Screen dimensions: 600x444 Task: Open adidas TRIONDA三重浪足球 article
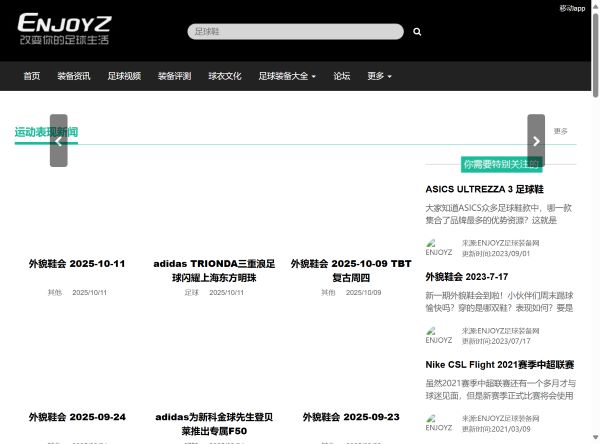click(x=213, y=270)
